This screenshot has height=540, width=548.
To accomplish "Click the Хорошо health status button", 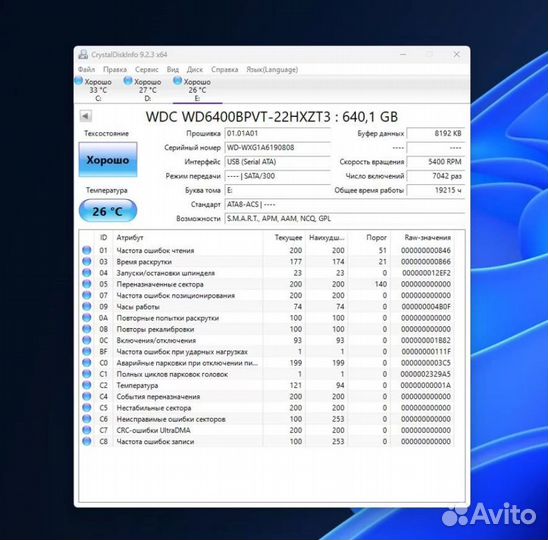I will 108,160.
